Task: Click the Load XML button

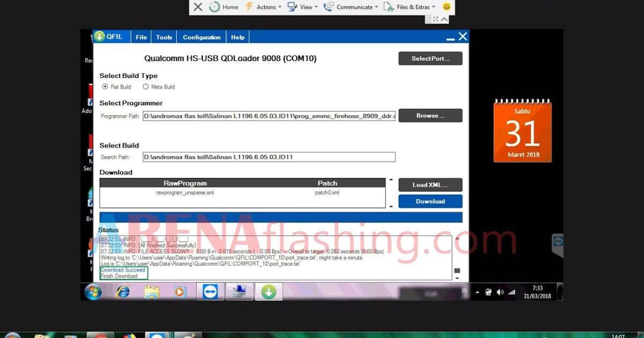Action: coord(430,185)
